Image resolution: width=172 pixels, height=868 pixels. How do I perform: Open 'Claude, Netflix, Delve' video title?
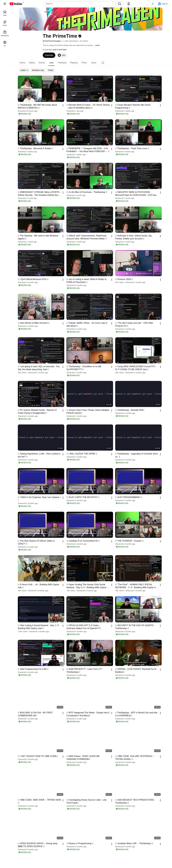(x=87, y=324)
